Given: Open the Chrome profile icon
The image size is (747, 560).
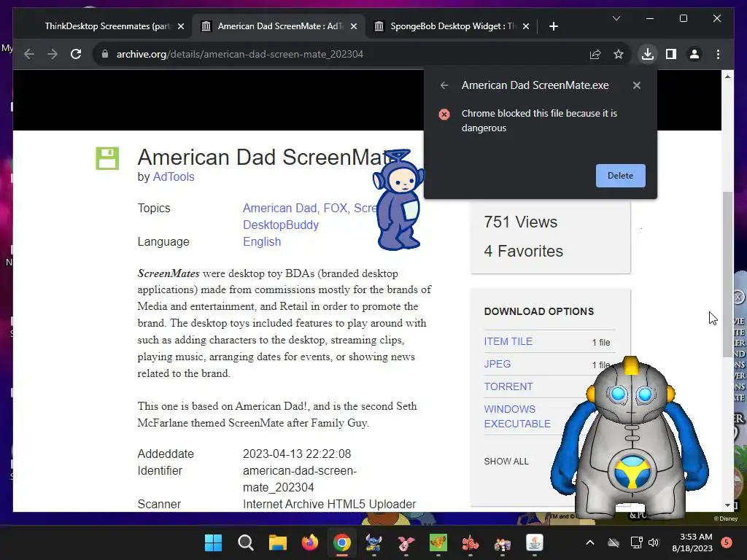Looking at the screenshot, I should pos(694,54).
